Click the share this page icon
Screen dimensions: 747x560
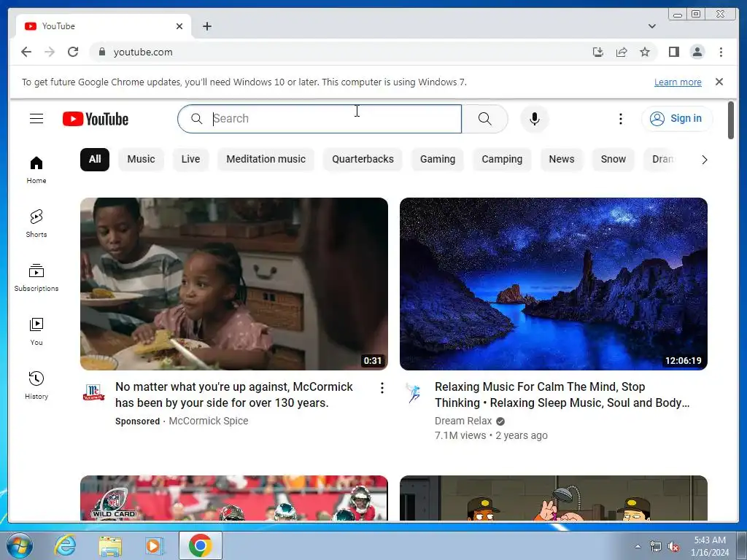(622, 52)
